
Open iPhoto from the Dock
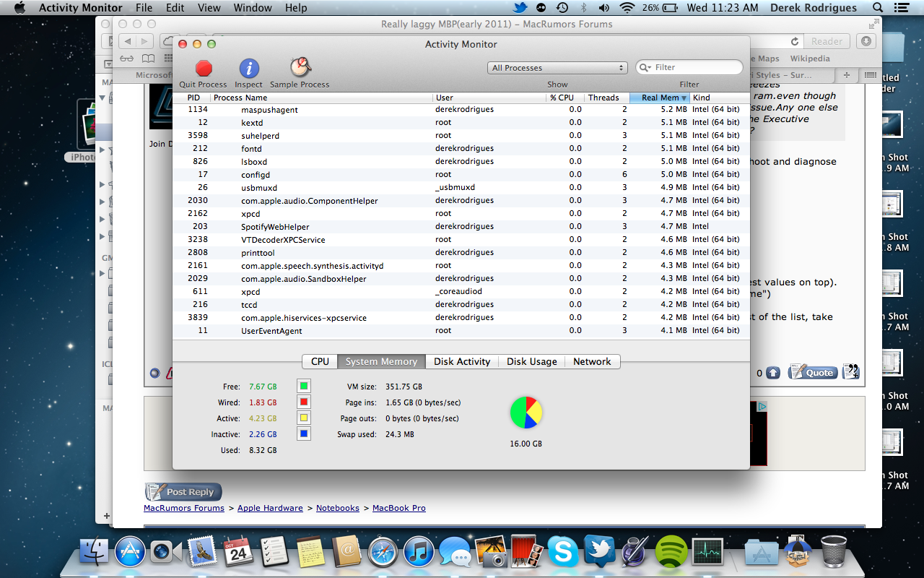pos(492,553)
